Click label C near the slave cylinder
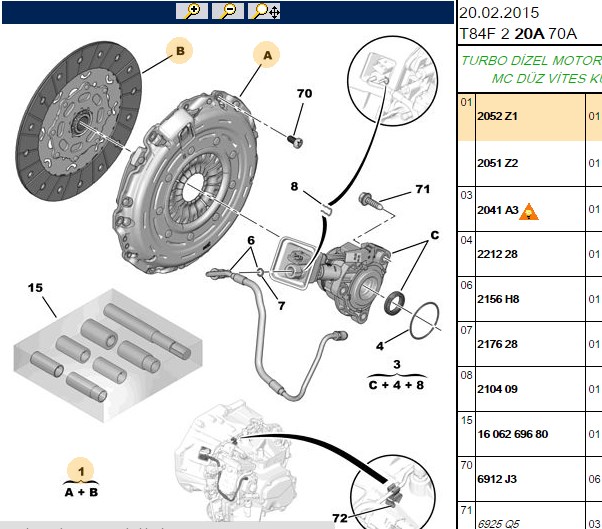This screenshot has width=602, height=529. (x=434, y=235)
